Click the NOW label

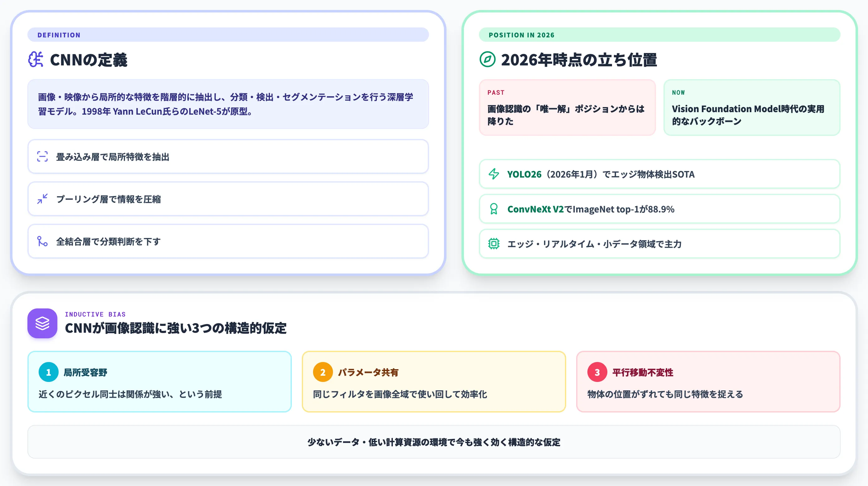point(678,93)
